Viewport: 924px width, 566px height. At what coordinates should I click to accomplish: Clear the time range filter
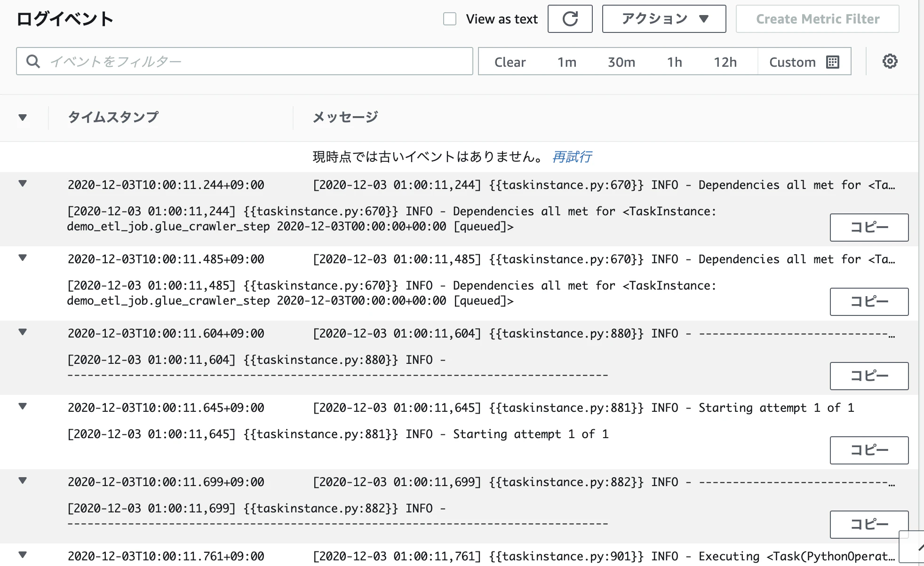(510, 62)
